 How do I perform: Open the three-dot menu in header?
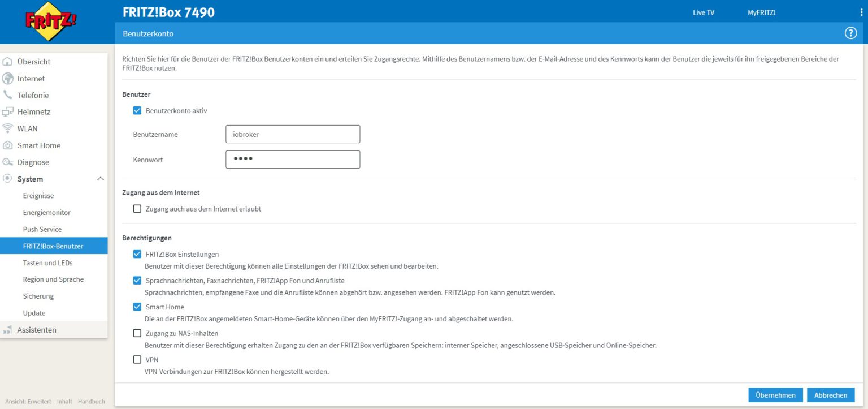(861, 12)
